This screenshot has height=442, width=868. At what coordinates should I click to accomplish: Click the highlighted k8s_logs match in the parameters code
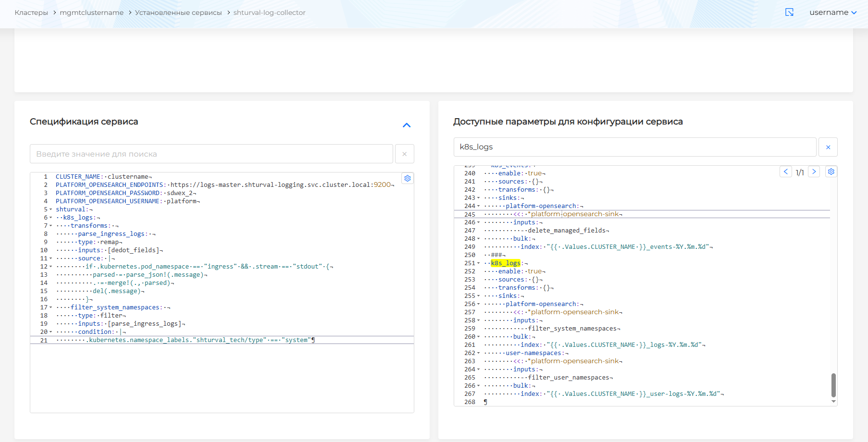pyautogui.click(x=506, y=263)
